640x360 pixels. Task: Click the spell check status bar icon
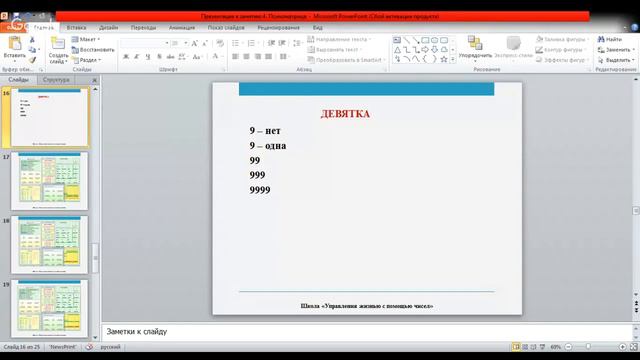click(x=89, y=347)
